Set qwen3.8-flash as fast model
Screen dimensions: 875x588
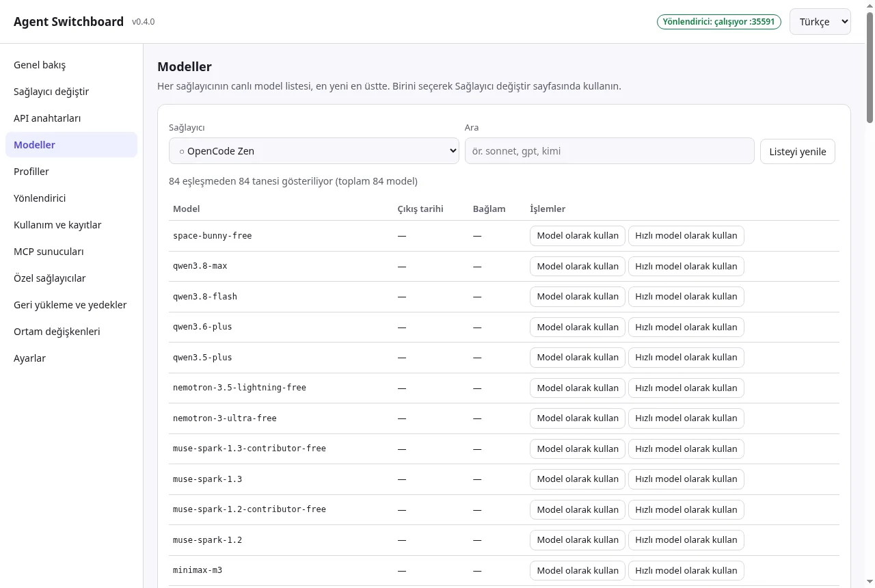pyautogui.click(x=686, y=297)
